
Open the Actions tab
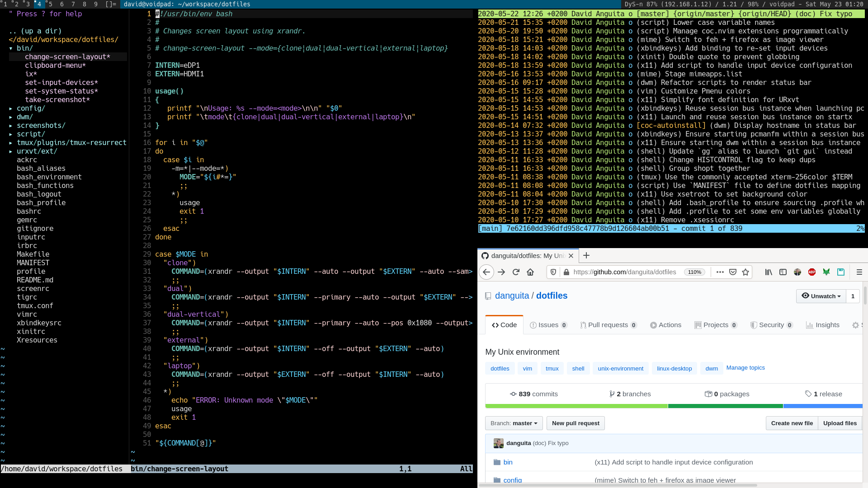click(665, 325)
